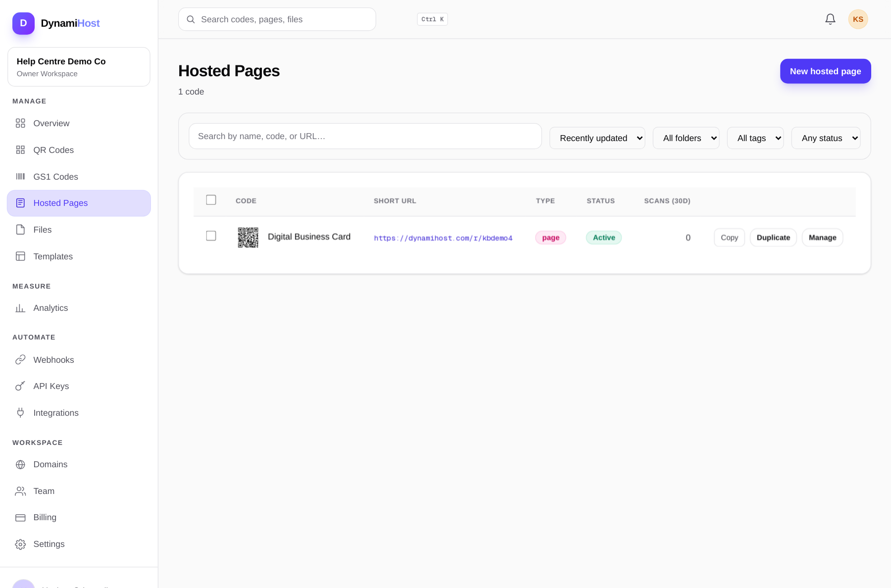The height and width of the screenshot is (588, 891).
Task: Go to Overview in the sidebar
Action: [79, 123]
